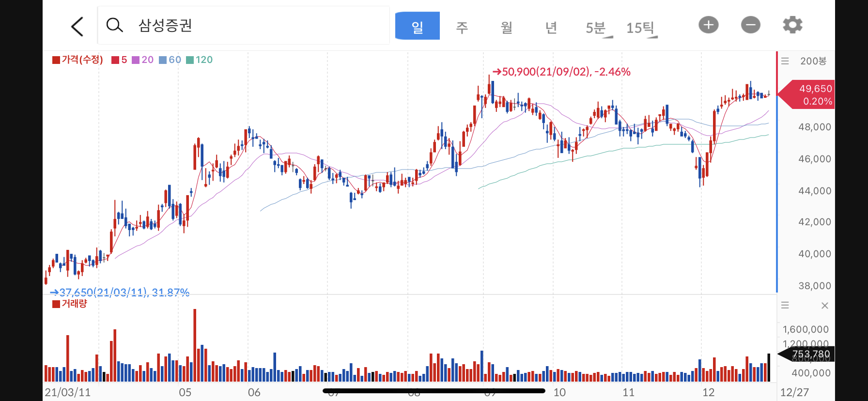Tap the 21/03/11 start date label
The height and width of the screenshot is (401, 868).
coord(67,392)
